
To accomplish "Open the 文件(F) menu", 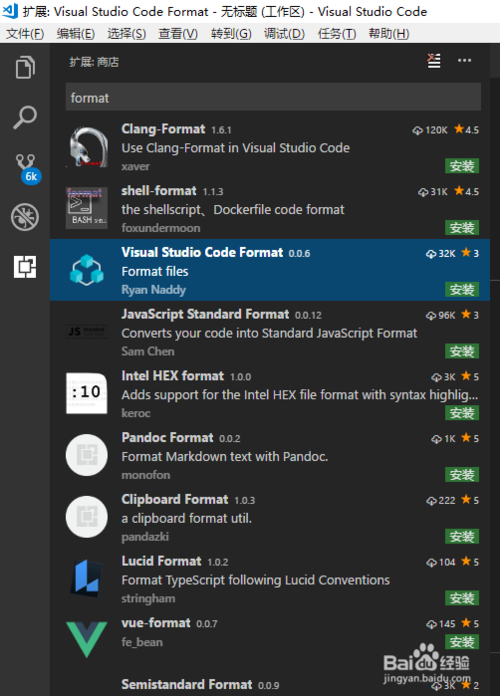I will point(25,34).
